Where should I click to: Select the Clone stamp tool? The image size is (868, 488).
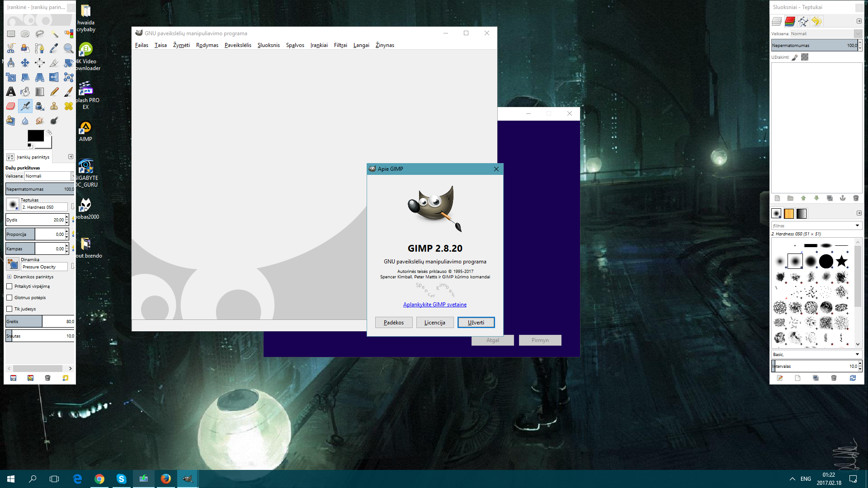(54, 106)
